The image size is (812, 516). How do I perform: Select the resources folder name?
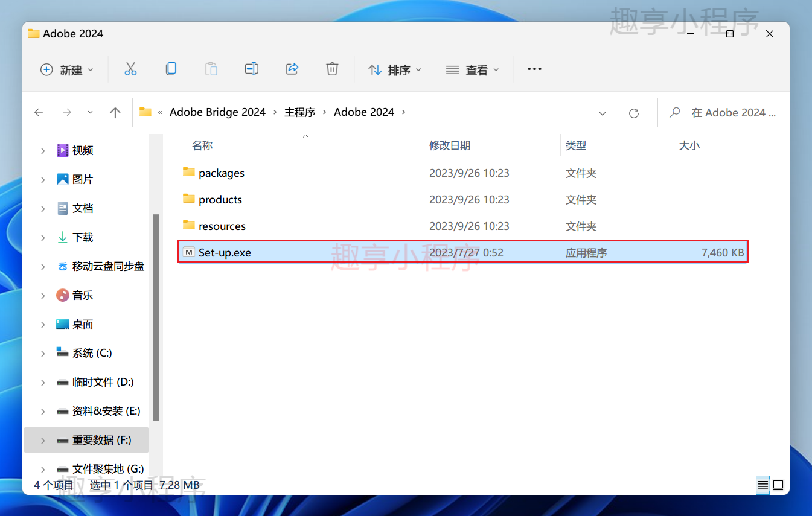222,226
